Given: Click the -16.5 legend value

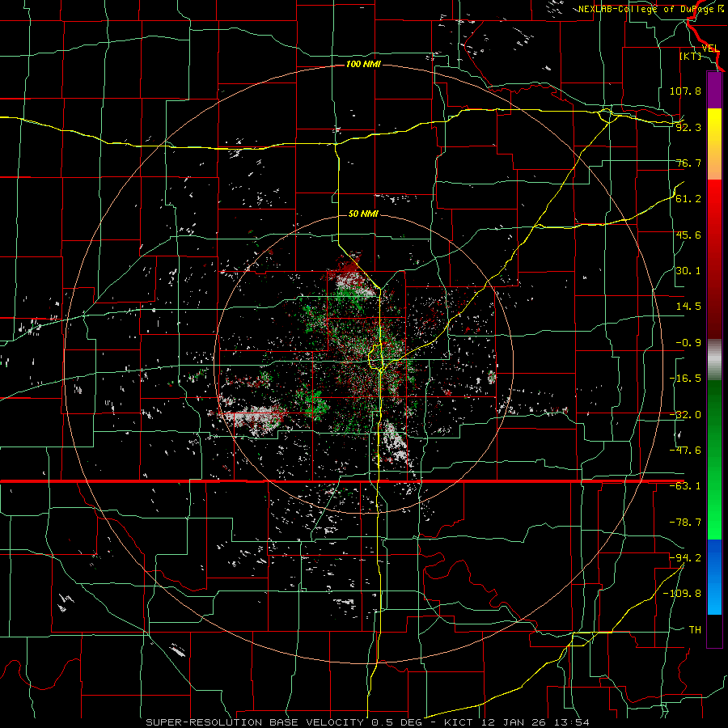Looking at the screenshot, I should click(685, 379).
